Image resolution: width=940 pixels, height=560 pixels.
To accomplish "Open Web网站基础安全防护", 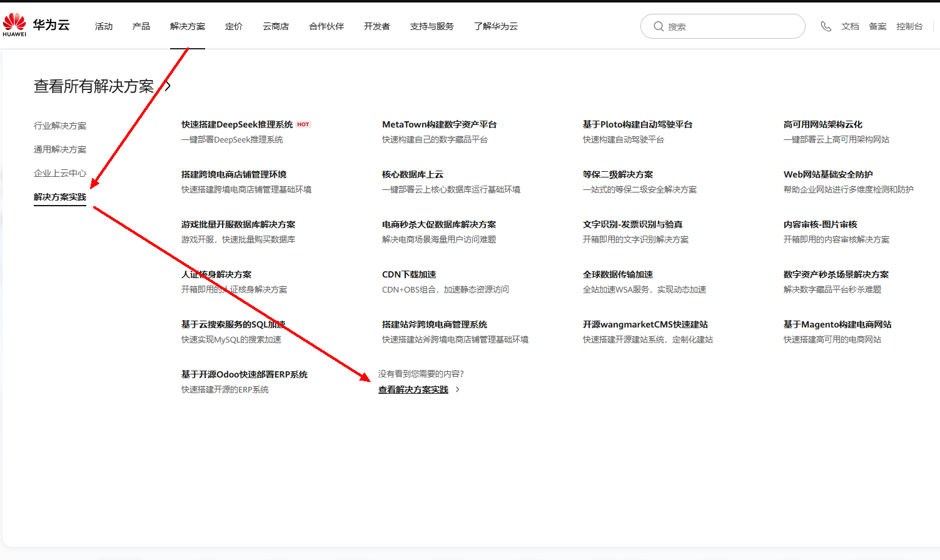I will point(828,174).
